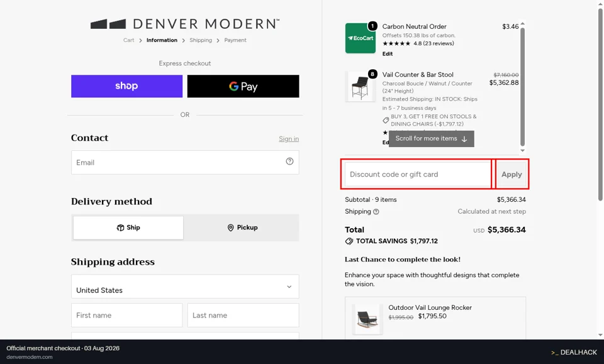Click the page vertical scrollbar
Image resolution: width=604 pixels, height=364 pixels.
point(600,104)
